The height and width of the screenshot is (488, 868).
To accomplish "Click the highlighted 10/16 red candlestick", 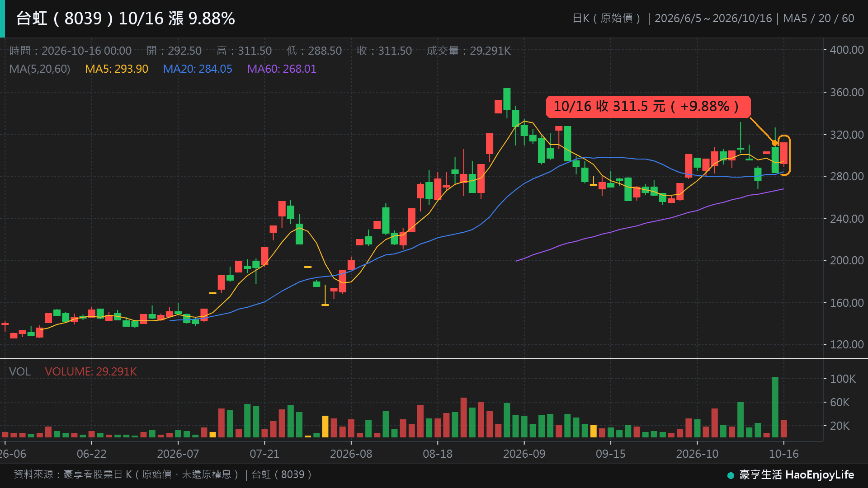I will (x=784, y=153).
